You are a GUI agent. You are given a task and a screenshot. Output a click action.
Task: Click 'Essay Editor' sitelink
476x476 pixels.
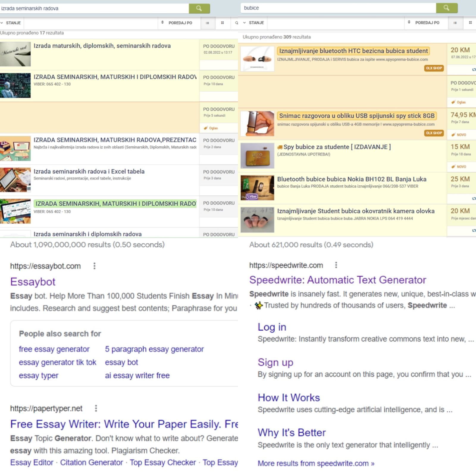pyautogui.click(x=32, y=463)
